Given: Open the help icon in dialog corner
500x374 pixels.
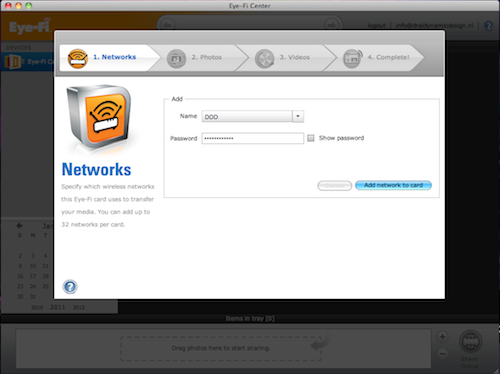Looking at the screenshot, I should 70,287.
